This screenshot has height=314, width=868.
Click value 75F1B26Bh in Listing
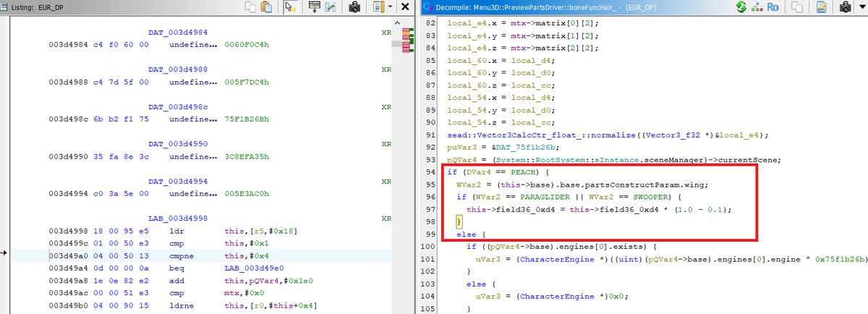(x=247, y=119)
